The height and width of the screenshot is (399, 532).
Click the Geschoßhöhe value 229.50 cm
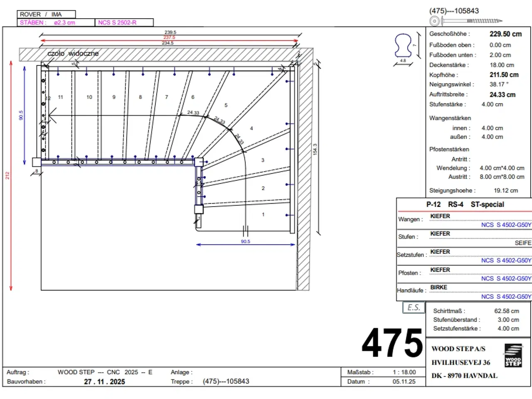tap(505, 34)
